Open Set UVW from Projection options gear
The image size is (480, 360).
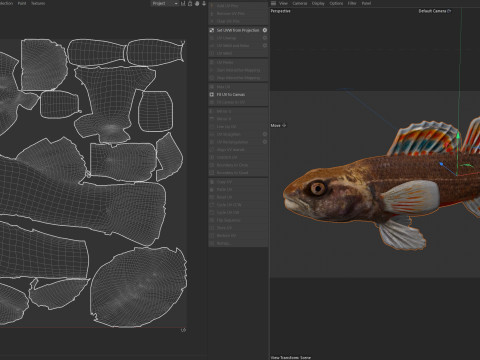tap(265, 30)
